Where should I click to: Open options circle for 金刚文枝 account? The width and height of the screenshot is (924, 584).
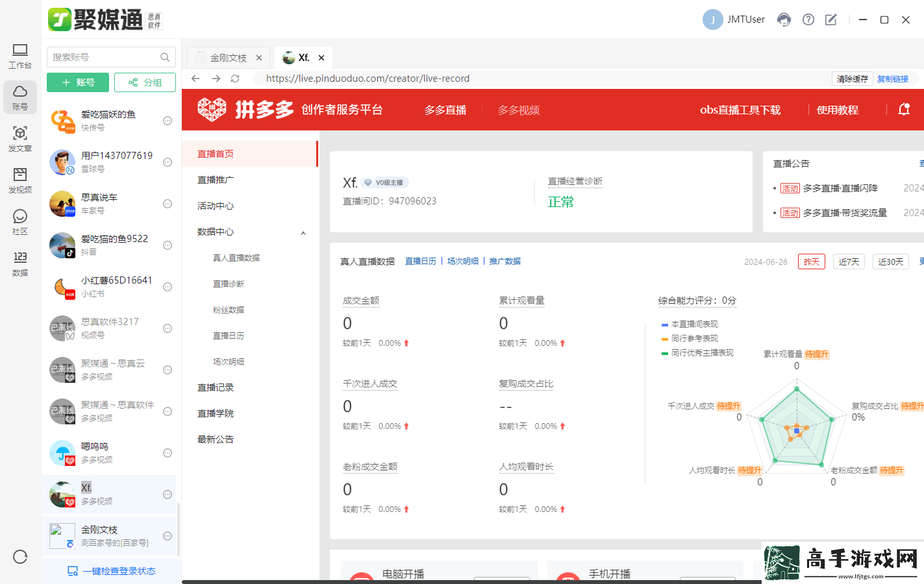tap(168, 536)
